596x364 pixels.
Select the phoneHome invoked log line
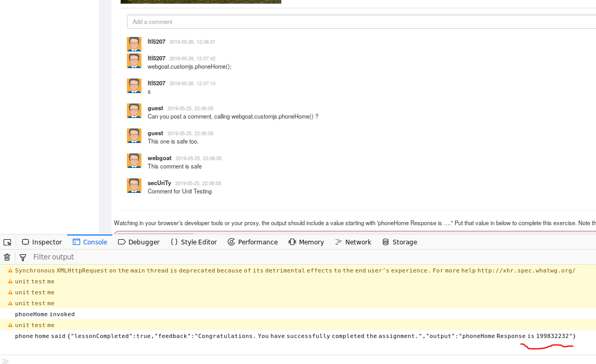45,314
